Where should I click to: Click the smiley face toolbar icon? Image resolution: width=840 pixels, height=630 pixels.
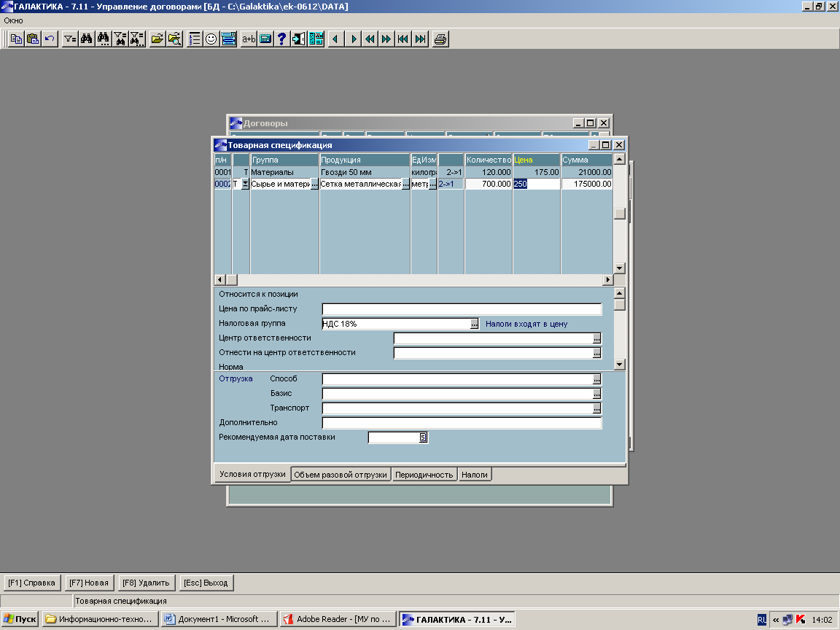pos(211,39)
